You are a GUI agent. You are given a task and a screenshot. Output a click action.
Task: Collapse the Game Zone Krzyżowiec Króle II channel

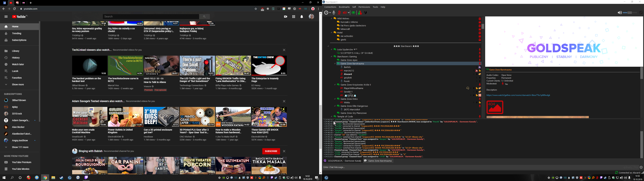point(335,85)
